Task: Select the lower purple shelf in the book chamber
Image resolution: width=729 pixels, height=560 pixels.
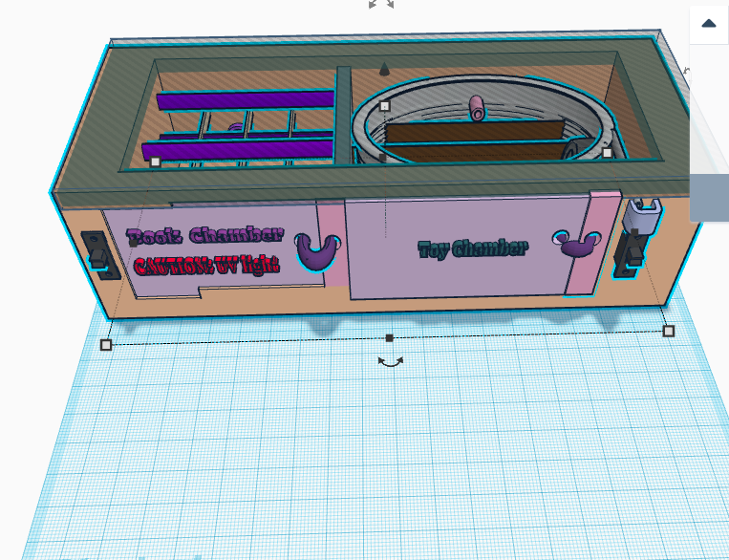Action: tap(237, 151)
